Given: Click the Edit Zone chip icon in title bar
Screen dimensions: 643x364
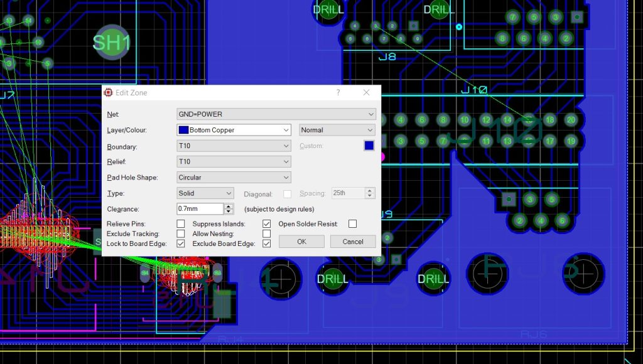Looking at the screenshot, I should pos(108,92).
